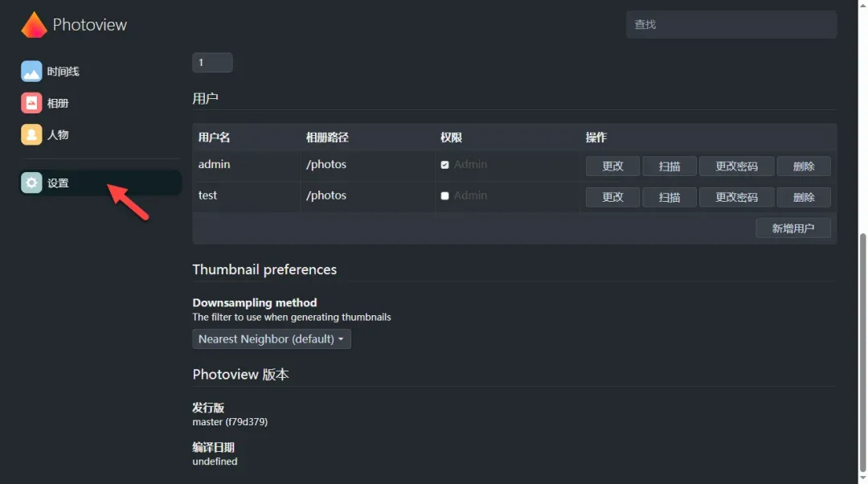Click the 新增用户 button
The width and height of the screenshot is (868, 484).
click(x=793, y=228)
